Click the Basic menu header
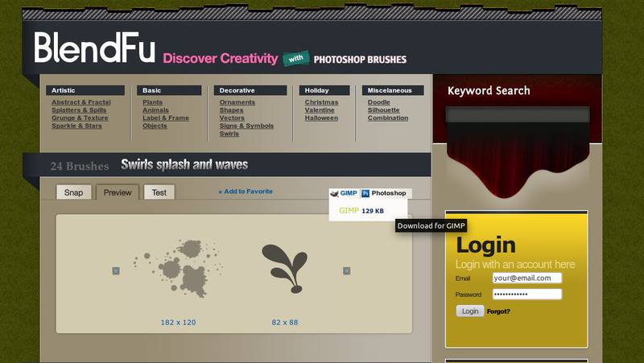Image resolution: width=644 pixels, height=363 pixels. [x=169, y=90]
